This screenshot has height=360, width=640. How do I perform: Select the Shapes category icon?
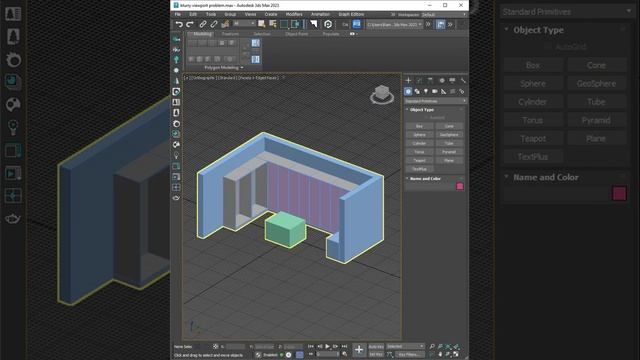[x=417, y=91]
